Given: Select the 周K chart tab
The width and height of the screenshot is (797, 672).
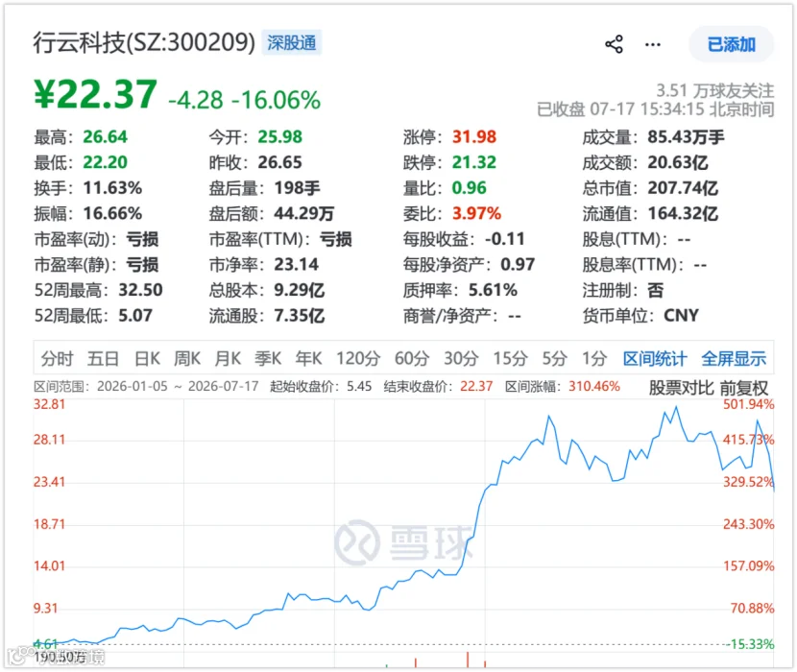Looking at the screenshot, I should [186, 358].
